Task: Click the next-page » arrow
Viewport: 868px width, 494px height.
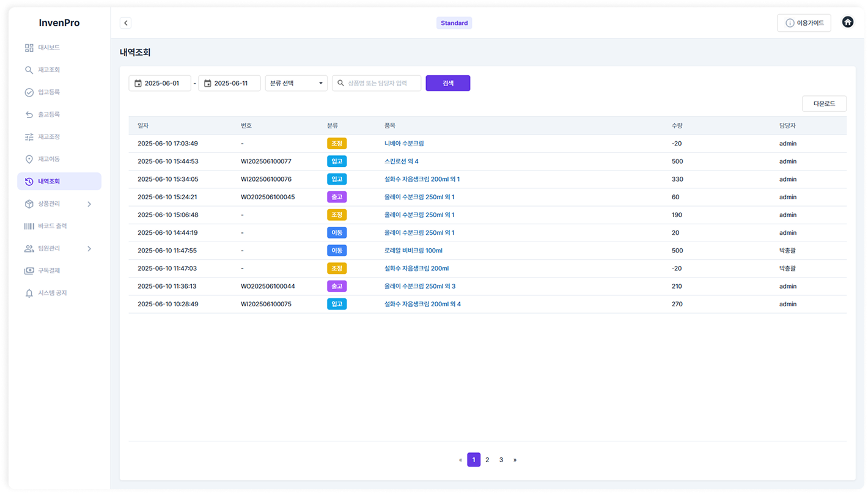Action: (515, 460)
